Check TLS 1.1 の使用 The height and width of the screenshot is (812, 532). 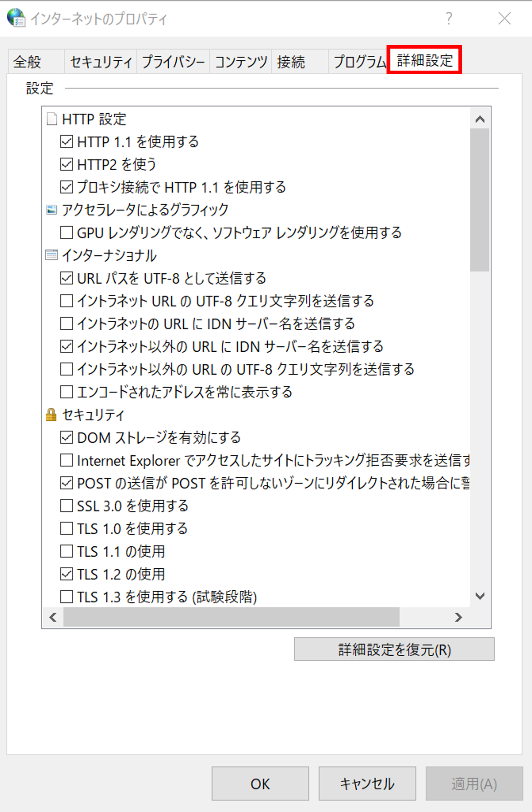(67, 551)
